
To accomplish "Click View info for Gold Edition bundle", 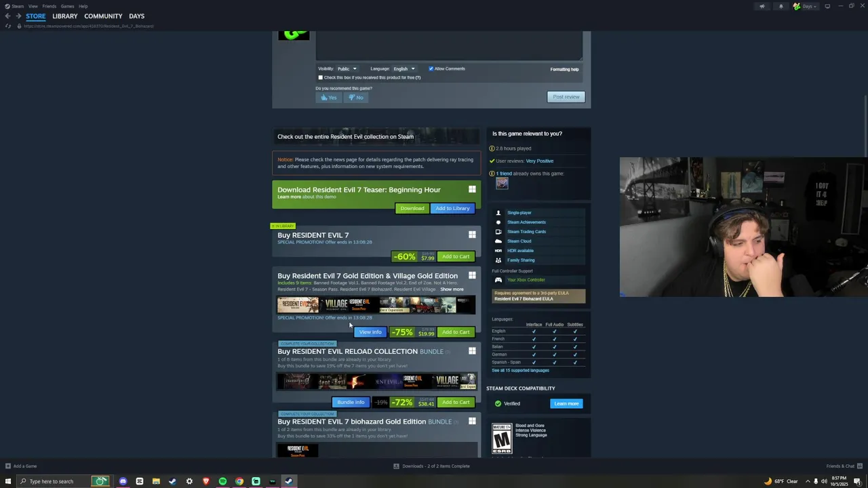I will 370,332.
